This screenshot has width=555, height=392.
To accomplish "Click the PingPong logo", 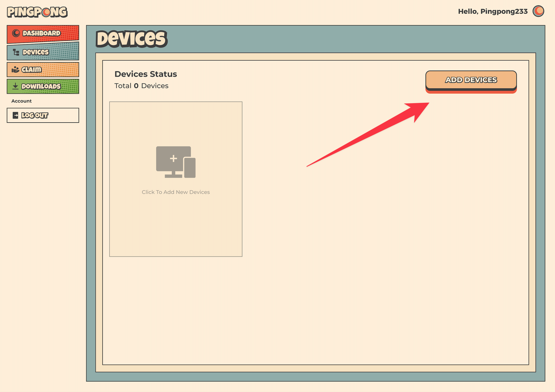I will pos(37,12).
